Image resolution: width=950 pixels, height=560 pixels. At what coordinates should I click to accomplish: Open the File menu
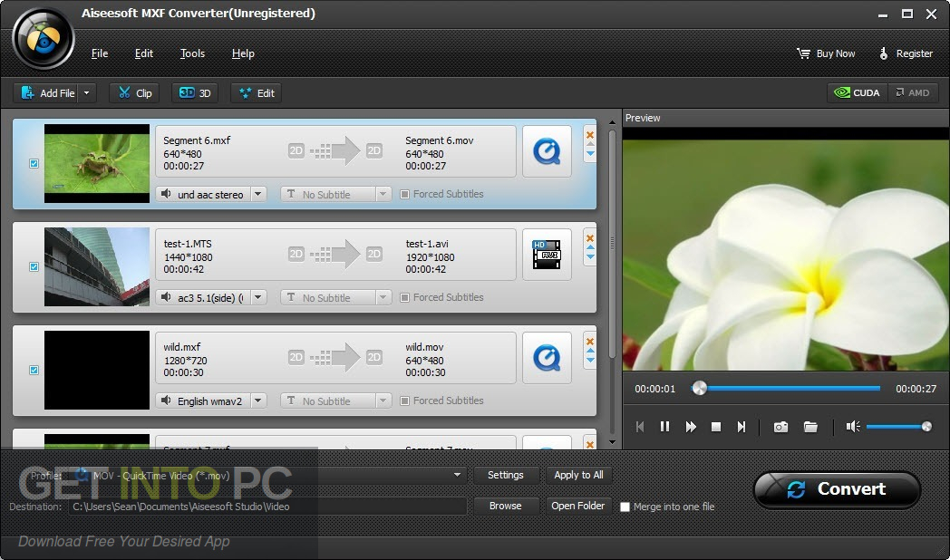(x=100, y=53)
